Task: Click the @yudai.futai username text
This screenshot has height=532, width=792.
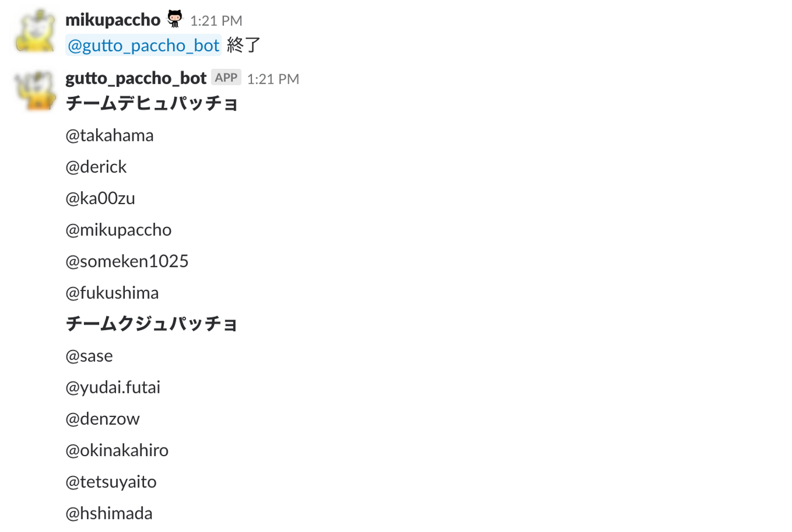Action: pyautogui.click(x=113, y=387)
